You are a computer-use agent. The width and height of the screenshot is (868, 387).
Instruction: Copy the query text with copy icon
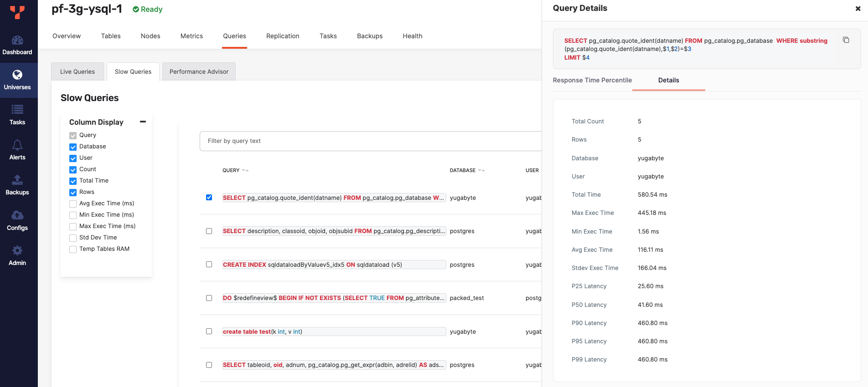[846, 40]
